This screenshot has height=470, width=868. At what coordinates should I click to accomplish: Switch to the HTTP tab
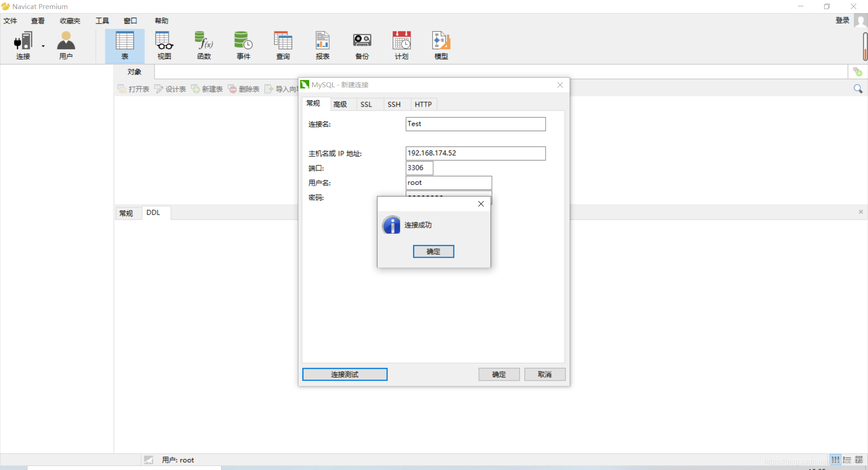pyautogui.click(x=424, y=104)
